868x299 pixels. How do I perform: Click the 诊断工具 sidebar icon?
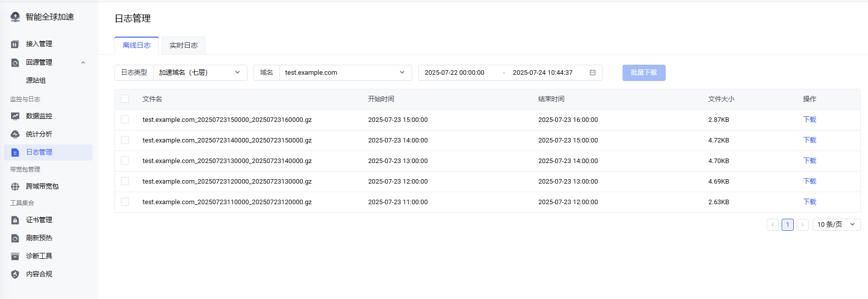click(15, 256)
